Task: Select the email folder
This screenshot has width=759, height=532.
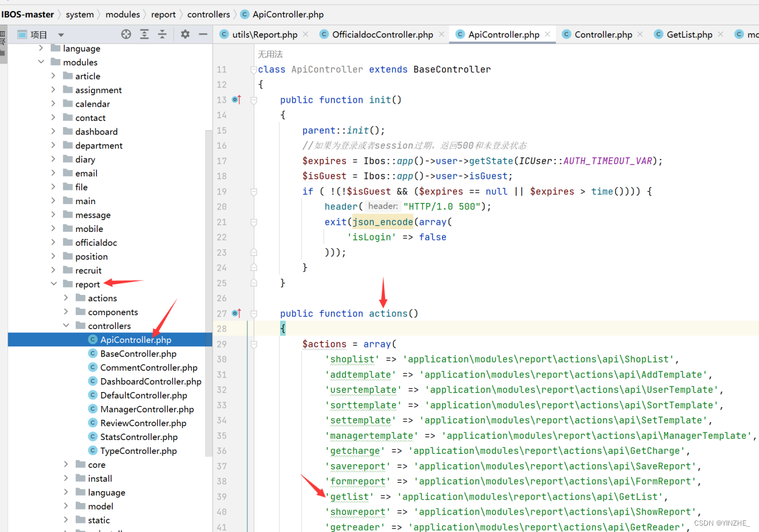Action: point(86,173)
